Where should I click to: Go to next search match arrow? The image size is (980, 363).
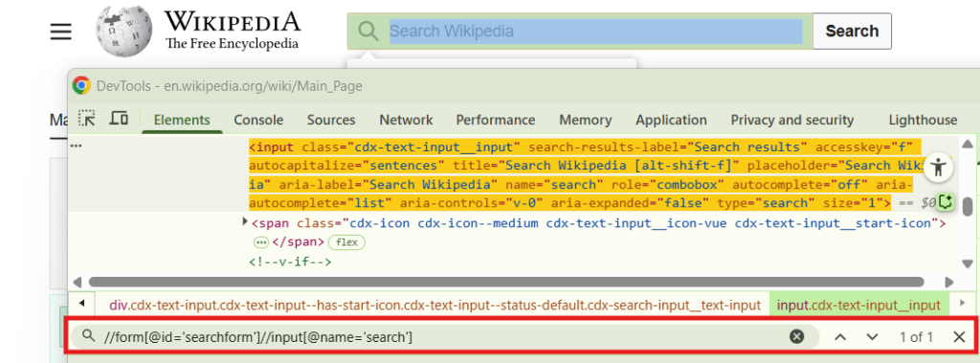coord(873,337)
